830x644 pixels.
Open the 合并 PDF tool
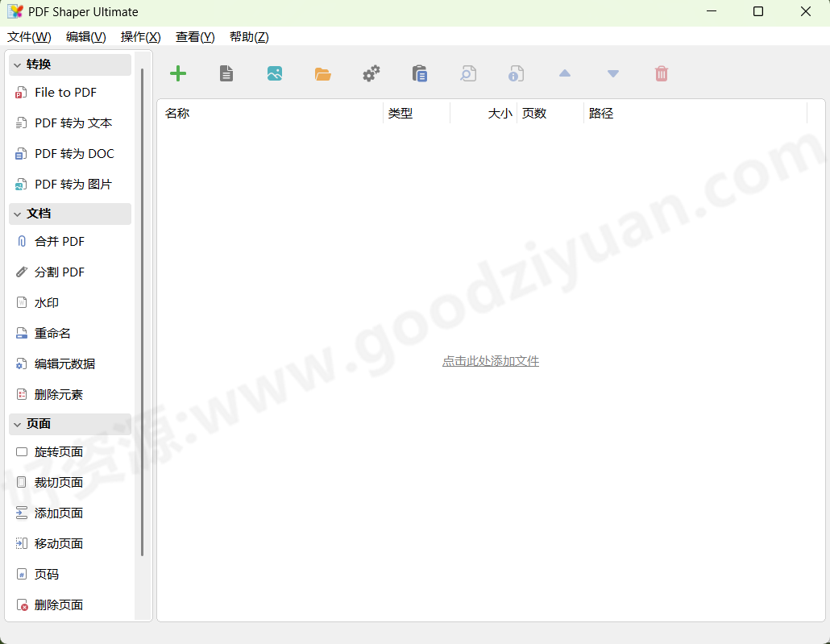[x=61, y=241]
